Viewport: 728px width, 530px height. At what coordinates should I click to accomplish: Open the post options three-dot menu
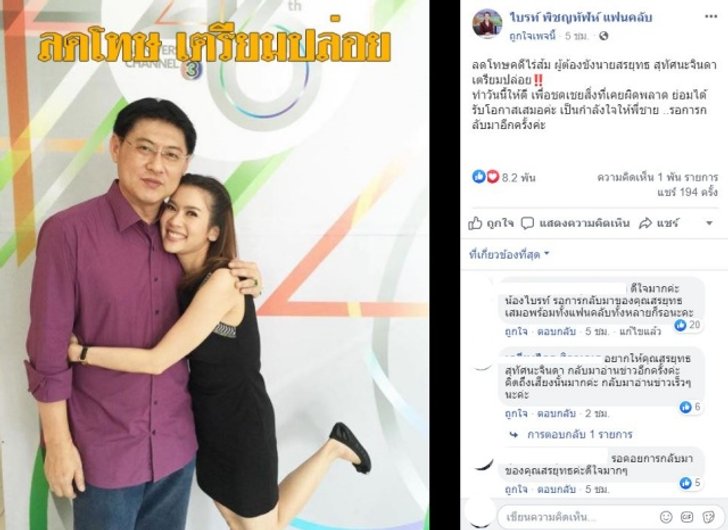point(711,17)
